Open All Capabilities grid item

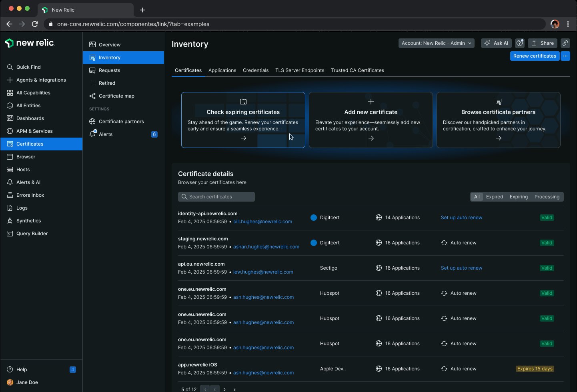click(41, 93)
